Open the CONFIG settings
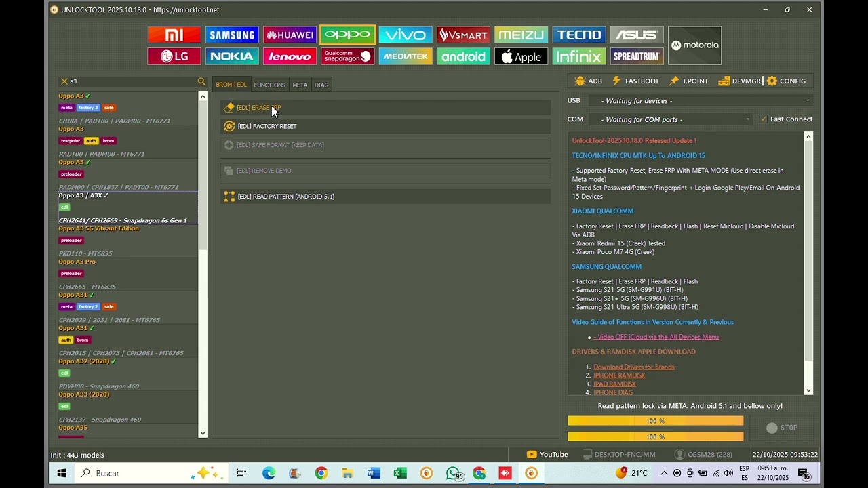The width and height of the screenshot is (868, 488). click(x=787, y=81)
